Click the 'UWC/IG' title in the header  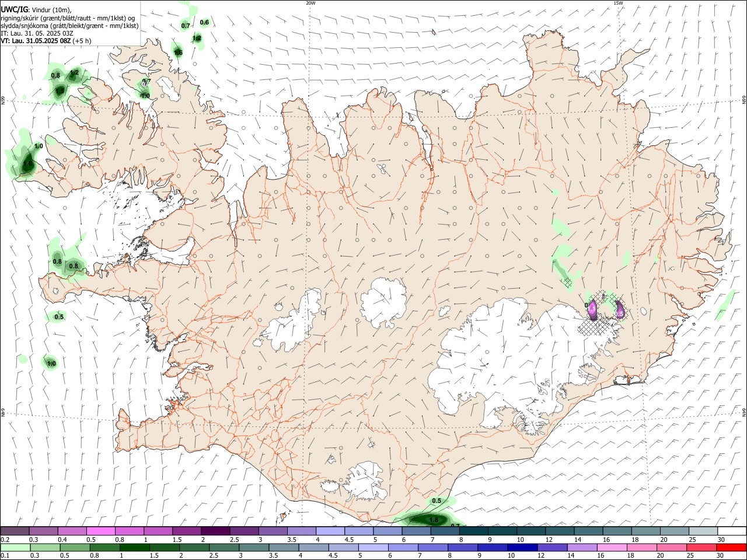[14, 9]
